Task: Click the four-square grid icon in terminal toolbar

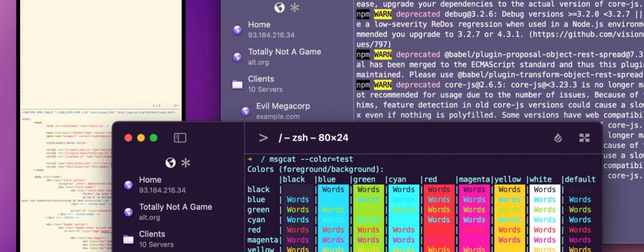Action: 584,137
